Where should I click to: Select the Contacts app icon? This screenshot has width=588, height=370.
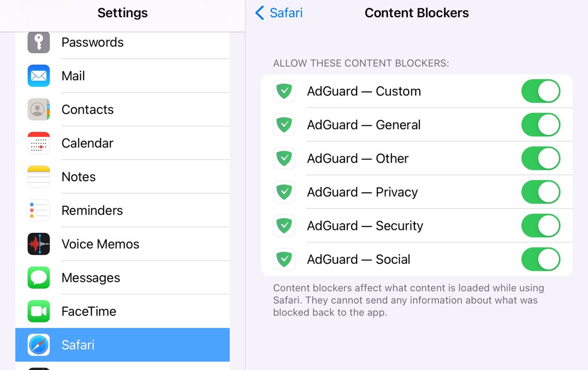click(39, 109)
